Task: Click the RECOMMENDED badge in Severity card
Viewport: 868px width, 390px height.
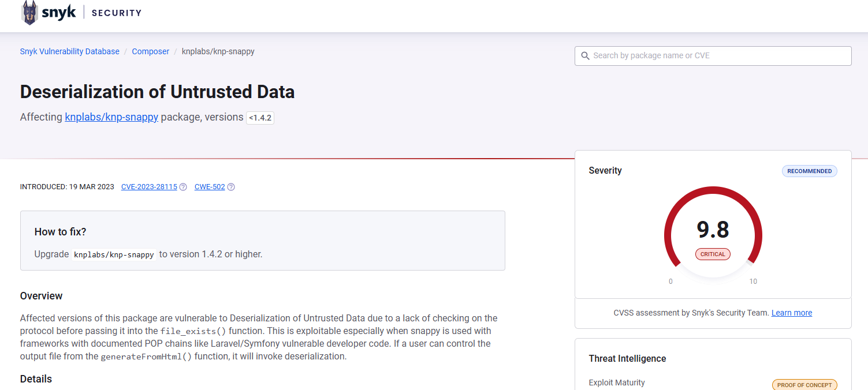Action: (809, 171)
